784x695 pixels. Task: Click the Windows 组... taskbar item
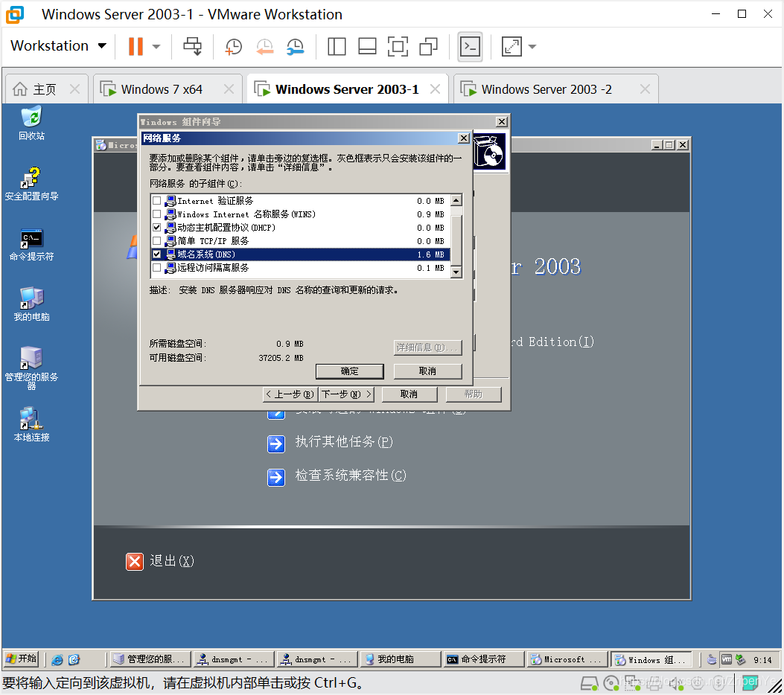point(651,659)
